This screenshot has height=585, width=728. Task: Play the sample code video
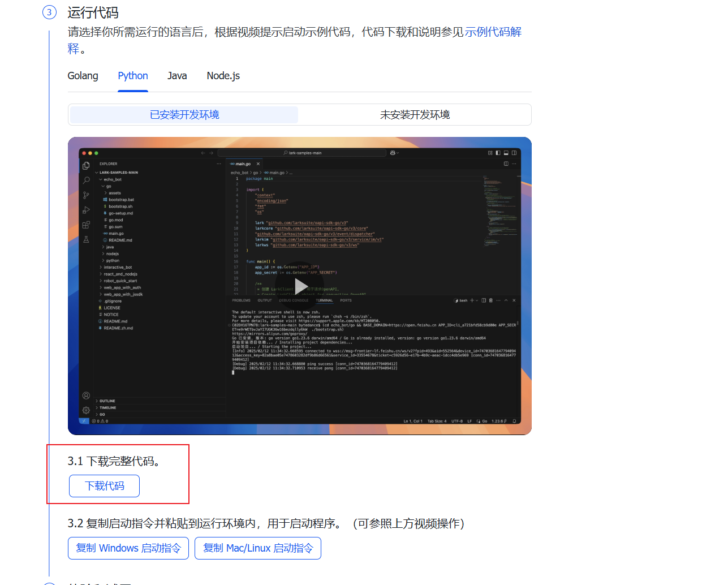[300, 286]
